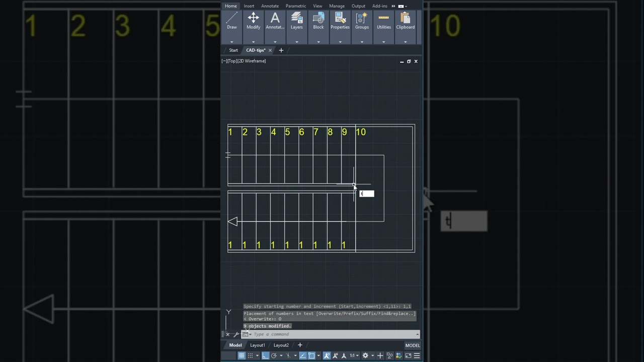Image resolution: width=644 pixels, height=362 pixels.
Task: Click the [2D Wireframe] visual style label
Action: click(x=252, y=61)
